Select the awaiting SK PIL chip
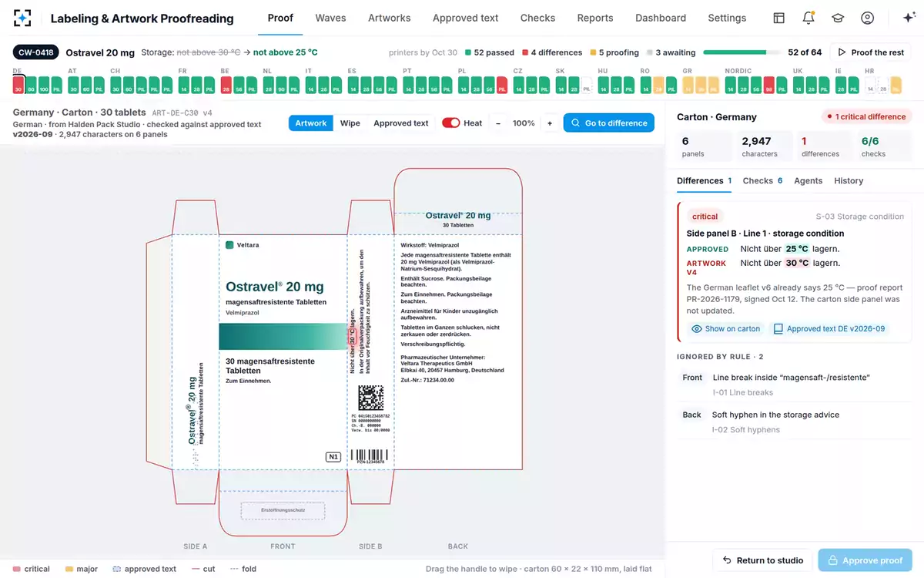Screen dimensions: 924x578 587,85
